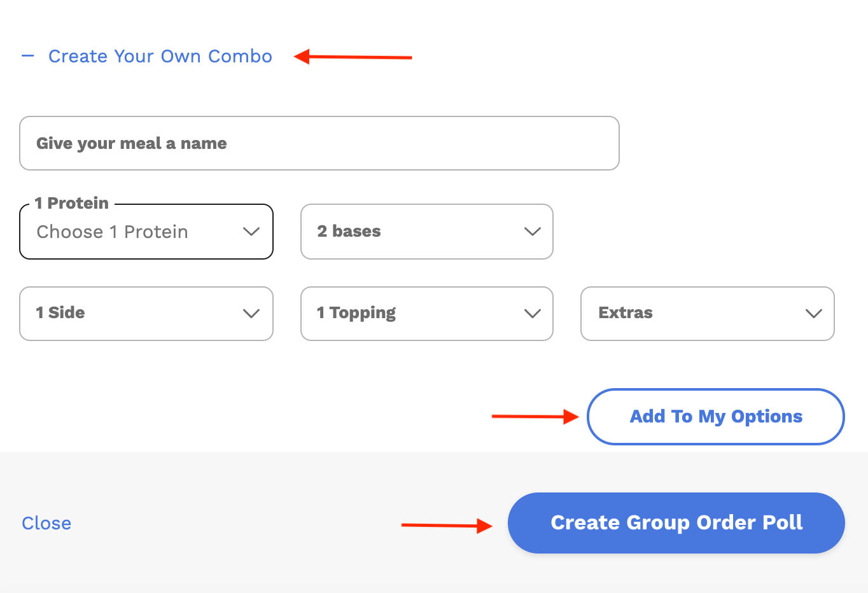Click red arrow pointing at Add To My Options
868x593 pixels.
pyautogui.click(x=535, y=417)
